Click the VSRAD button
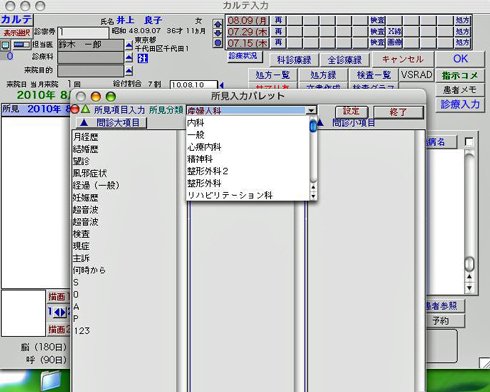 tap(416, 75)
